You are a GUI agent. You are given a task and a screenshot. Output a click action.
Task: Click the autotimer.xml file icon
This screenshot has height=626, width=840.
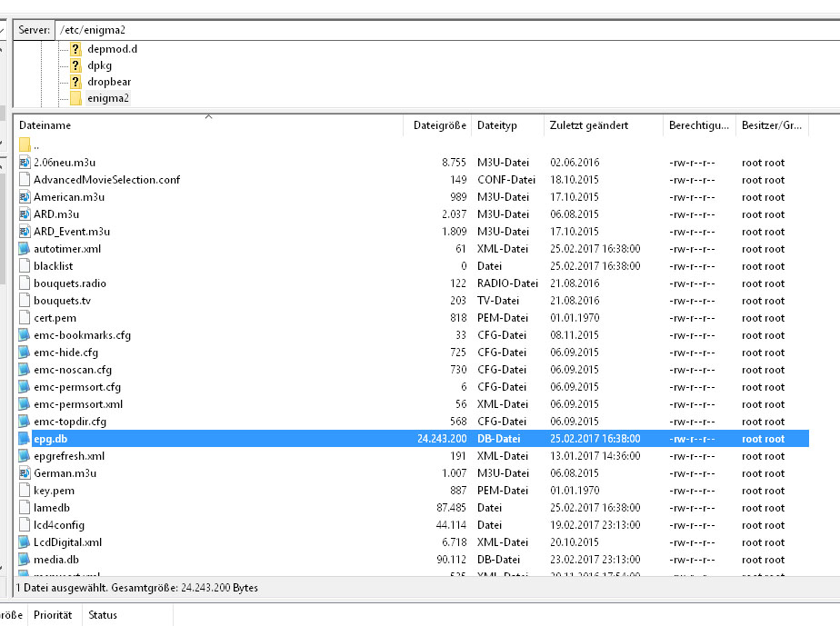coord(25,249)
